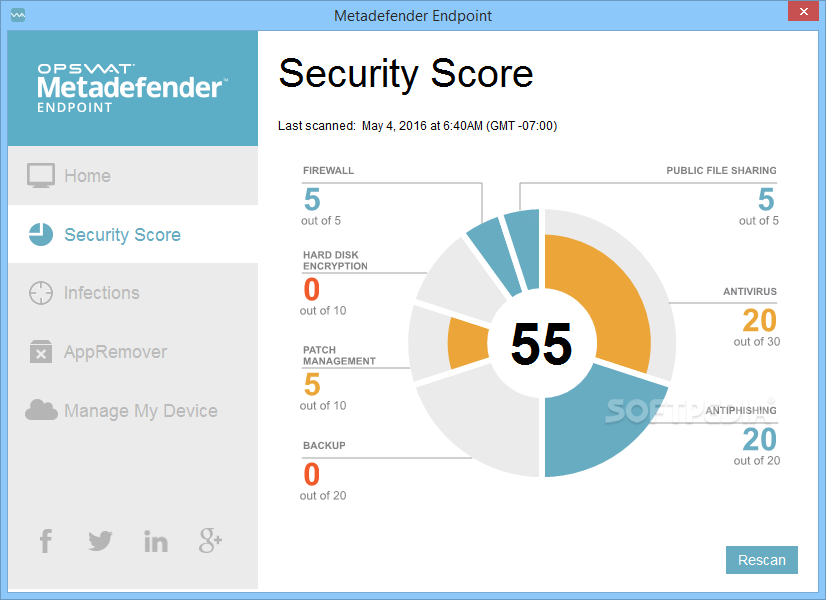Click the OPSWAT Metadefender Endpoint logo

(130, 88)
